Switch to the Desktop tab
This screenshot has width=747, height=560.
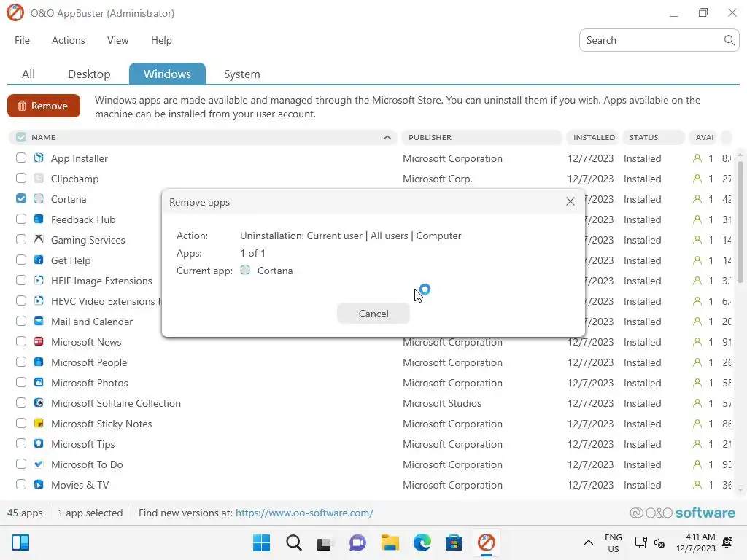coord(89,74)
